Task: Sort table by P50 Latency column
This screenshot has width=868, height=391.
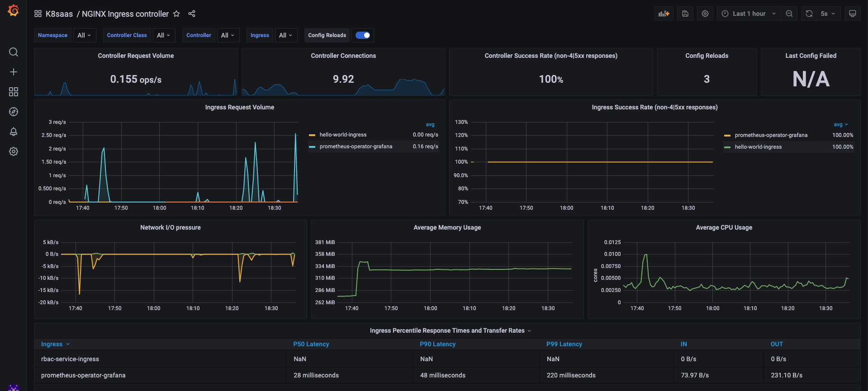Action: pos(311,344)
